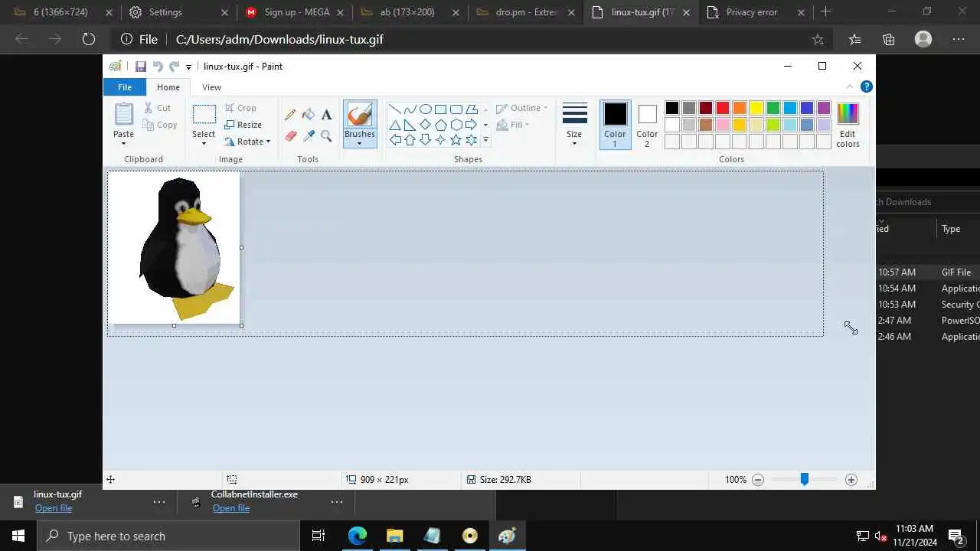Switch to Sign up - MEGA tab
Image resolution: width=980 pixels, height=551 pixels.
click(296, 12)
